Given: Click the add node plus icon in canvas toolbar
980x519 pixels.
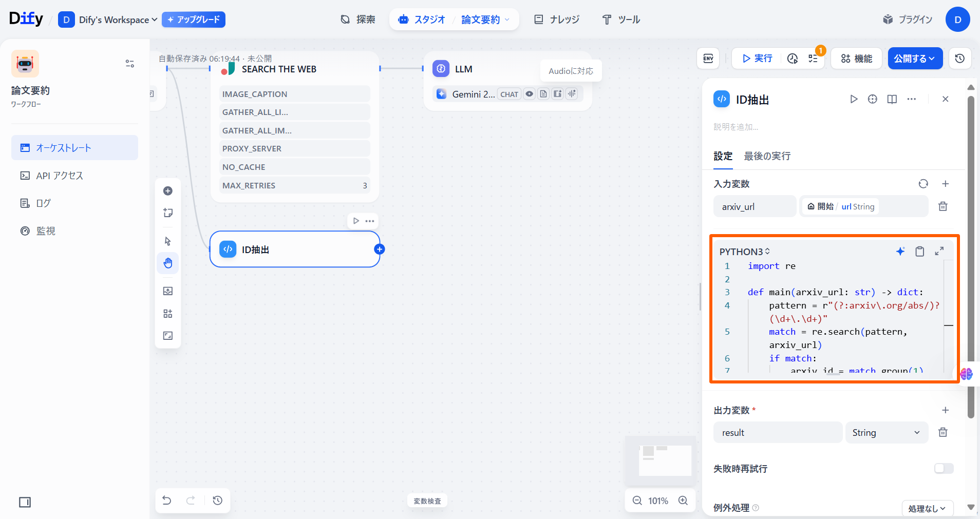Looking at the screenshot, I should pyautogui.click(x=168, y=191).
